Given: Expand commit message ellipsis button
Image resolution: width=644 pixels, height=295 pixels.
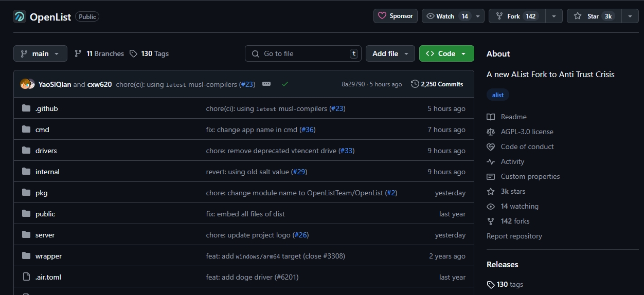Looking at the screenshot, I should pyautogui.click(x=266, y=84).
